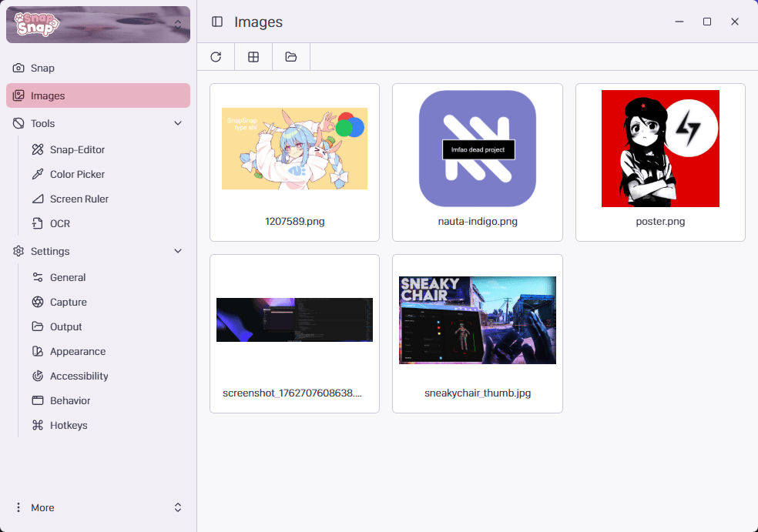This screenshot has width=758, height=532.
Task: Click the refresh images toolbar icon
Action: click(x=216, y=57)
